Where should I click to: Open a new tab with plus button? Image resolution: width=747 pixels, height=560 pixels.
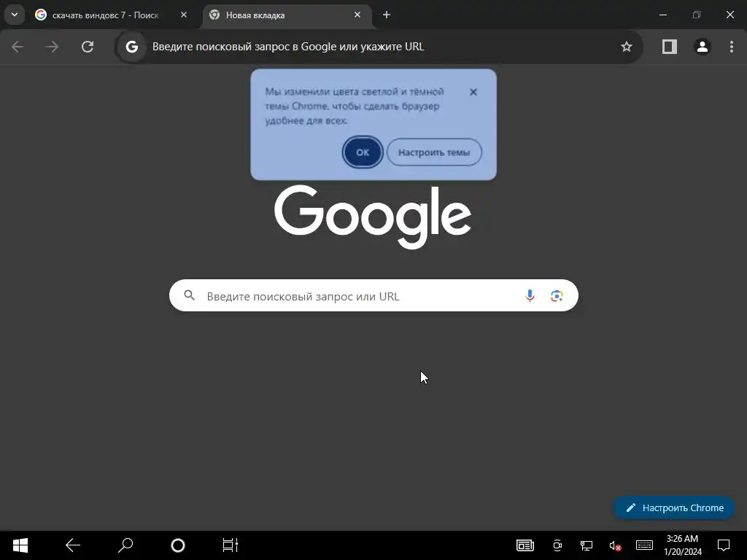(x=387, y=15)
